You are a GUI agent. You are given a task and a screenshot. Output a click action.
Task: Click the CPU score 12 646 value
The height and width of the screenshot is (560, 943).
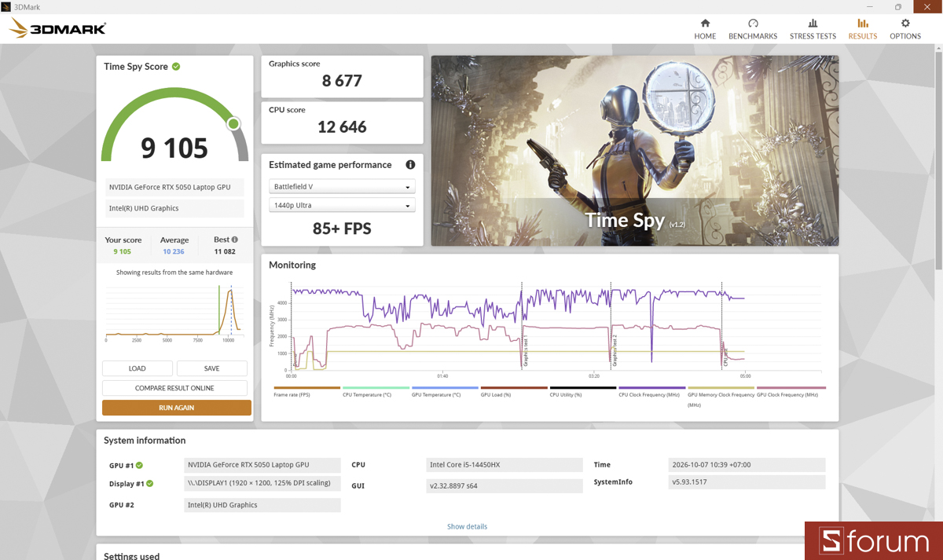[x=342, y=126]
